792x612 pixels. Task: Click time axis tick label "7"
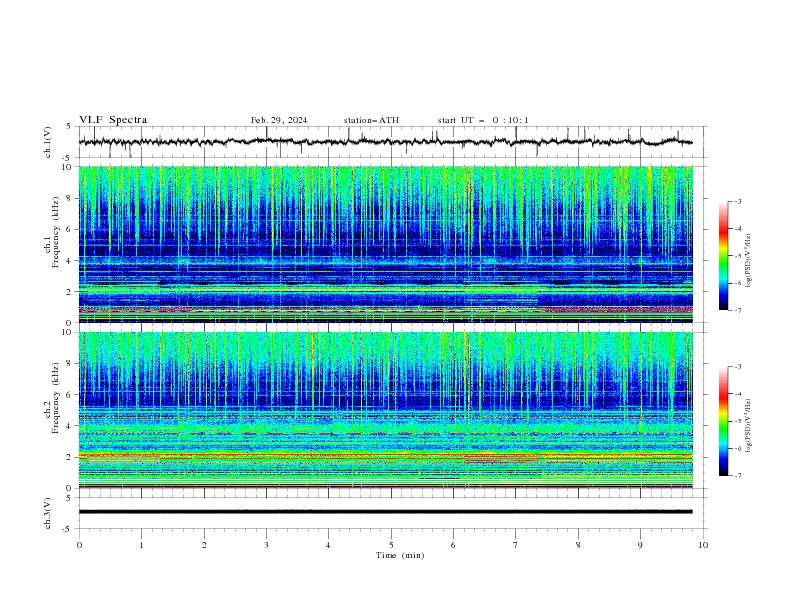point(516,545)
